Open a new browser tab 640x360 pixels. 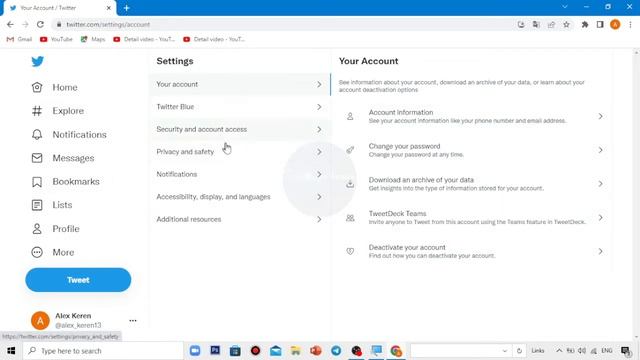point(127,8)
